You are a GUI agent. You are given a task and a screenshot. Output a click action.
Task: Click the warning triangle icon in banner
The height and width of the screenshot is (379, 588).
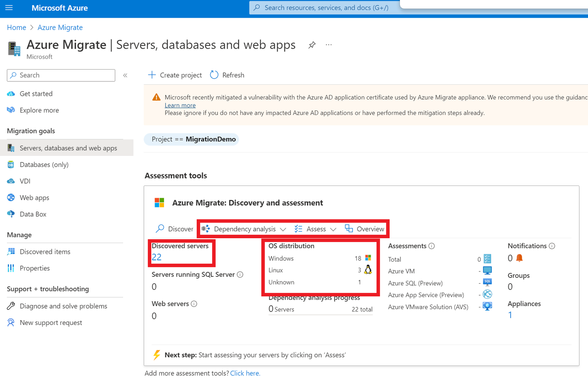tap(156, 97)
